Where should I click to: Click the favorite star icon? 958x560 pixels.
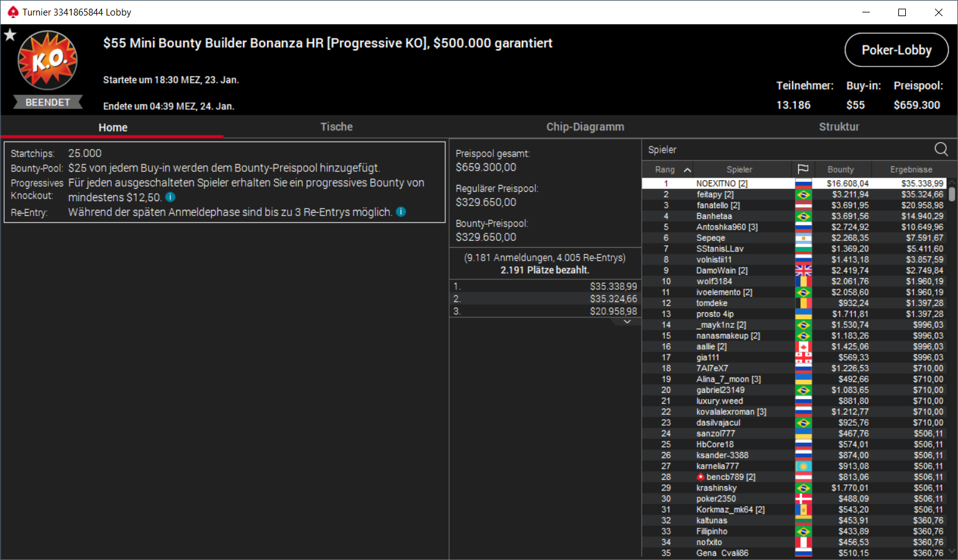click(x=10, y=35)
